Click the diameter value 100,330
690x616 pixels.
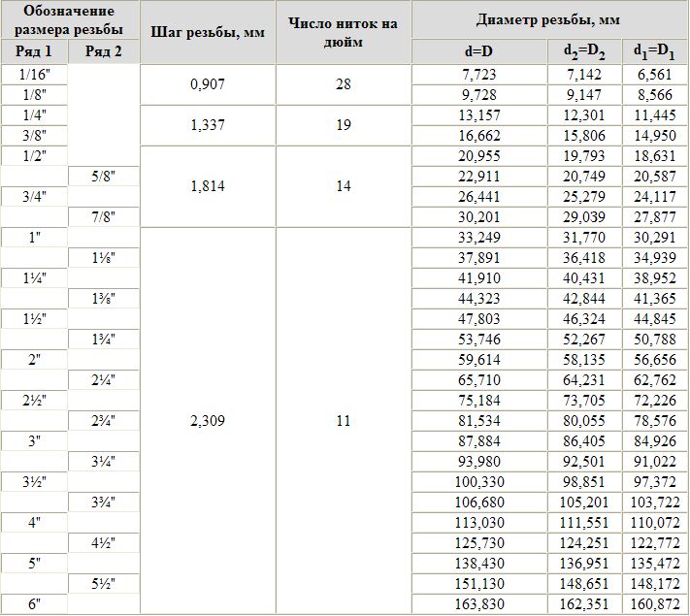point(479,482)
